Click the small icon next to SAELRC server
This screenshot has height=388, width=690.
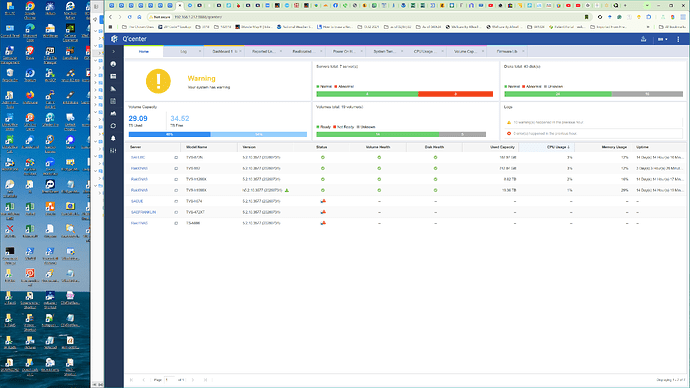tap(176, 157)
